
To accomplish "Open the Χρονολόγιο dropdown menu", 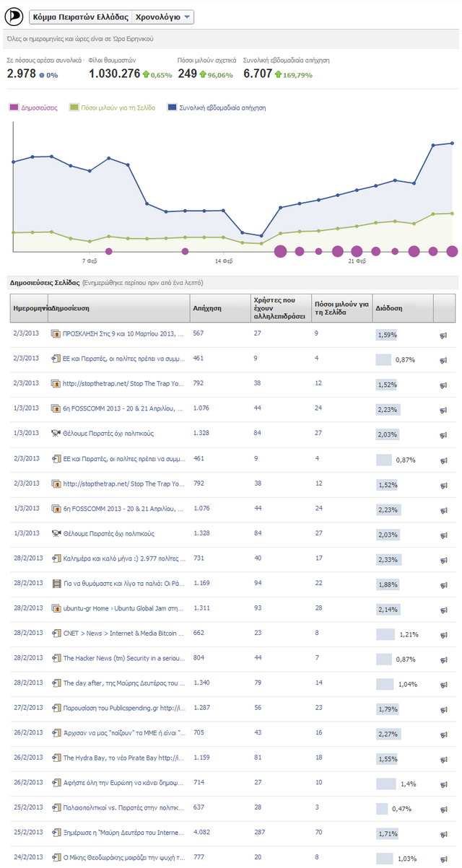I will (162, 16).
